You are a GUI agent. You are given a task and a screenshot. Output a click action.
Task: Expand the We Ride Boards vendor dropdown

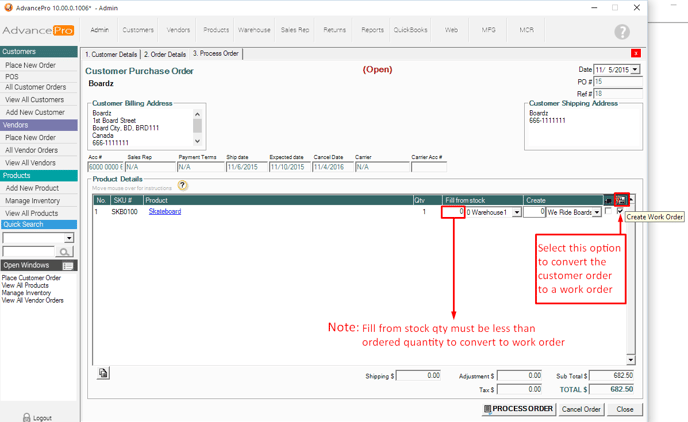(597, 212)
